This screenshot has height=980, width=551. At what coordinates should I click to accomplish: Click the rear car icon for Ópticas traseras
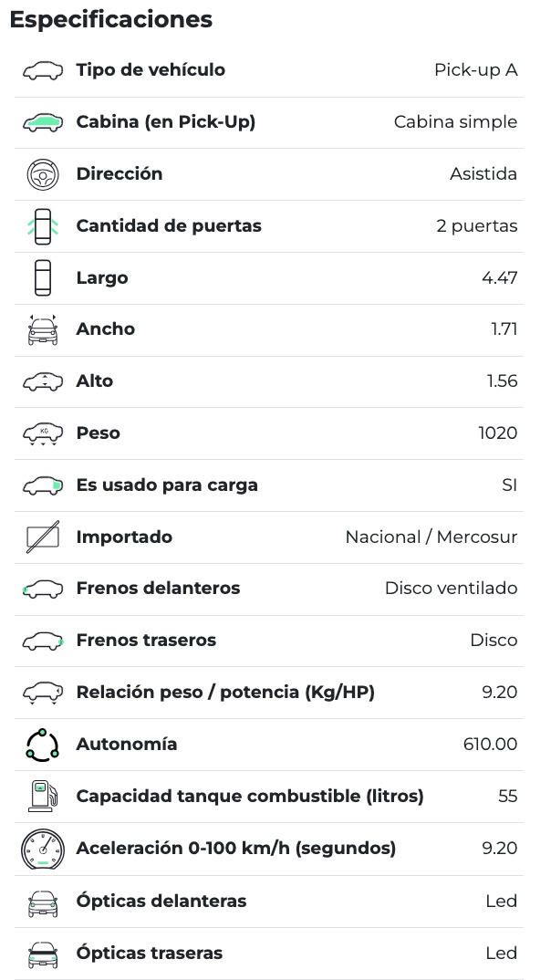43,954
